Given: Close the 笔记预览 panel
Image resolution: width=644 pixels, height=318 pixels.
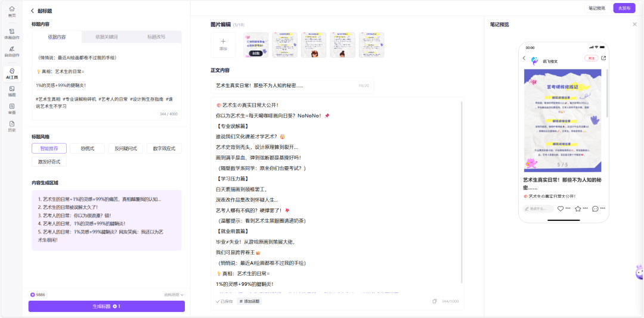Looking at the screenshot, I should click(634, 24).
